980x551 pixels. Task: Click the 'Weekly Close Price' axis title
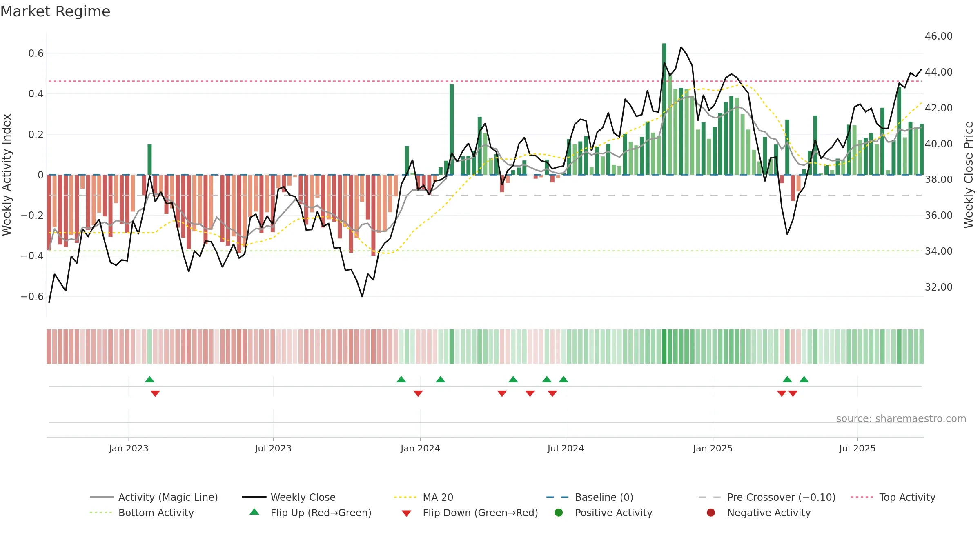(969, 175)
